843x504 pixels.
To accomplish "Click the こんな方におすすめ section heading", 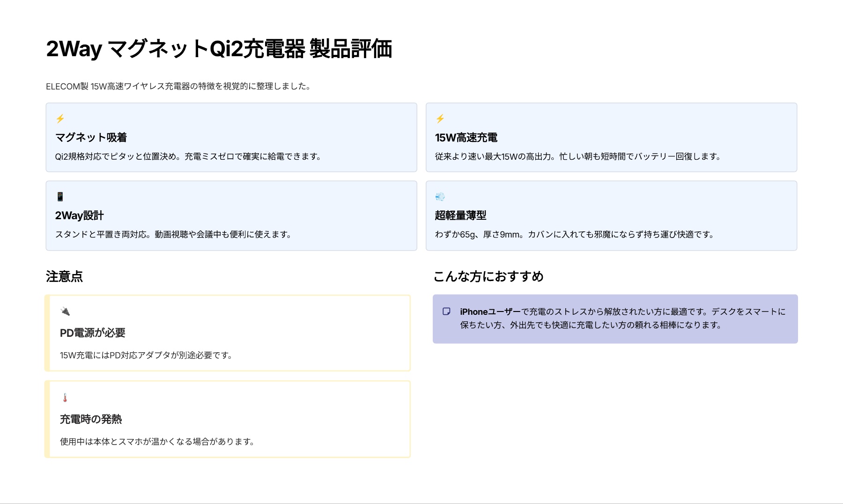I will coord(490,277).
